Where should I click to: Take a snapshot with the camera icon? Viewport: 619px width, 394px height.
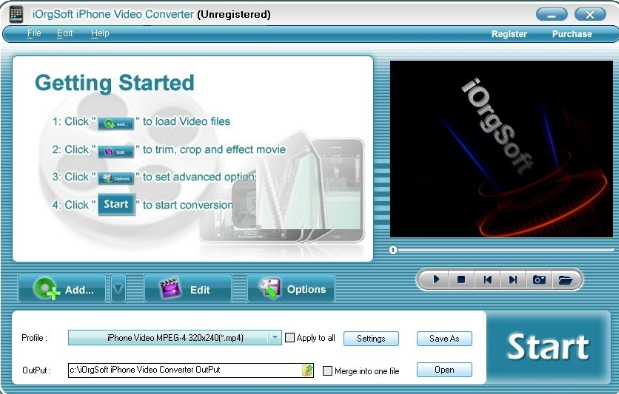[539, 280]
